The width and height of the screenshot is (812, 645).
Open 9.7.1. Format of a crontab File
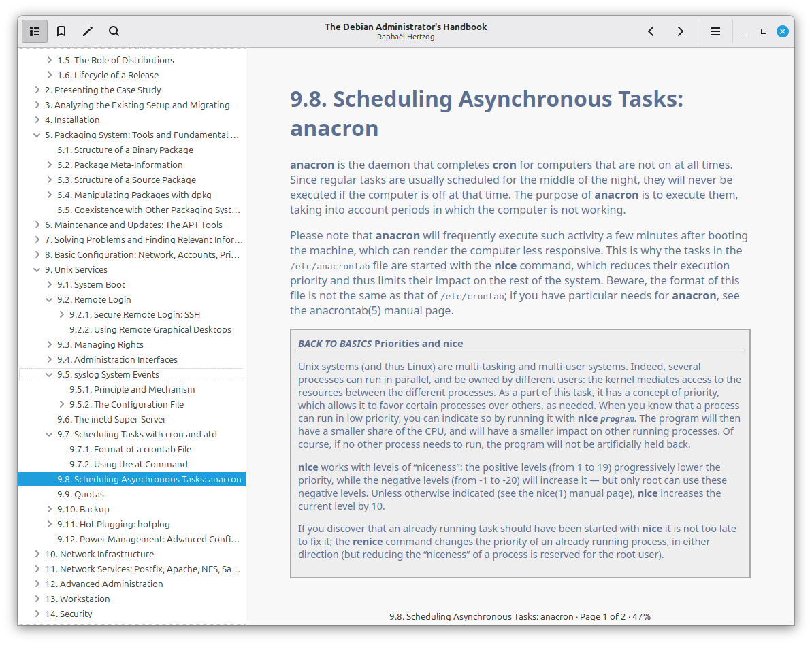(131, 449)
